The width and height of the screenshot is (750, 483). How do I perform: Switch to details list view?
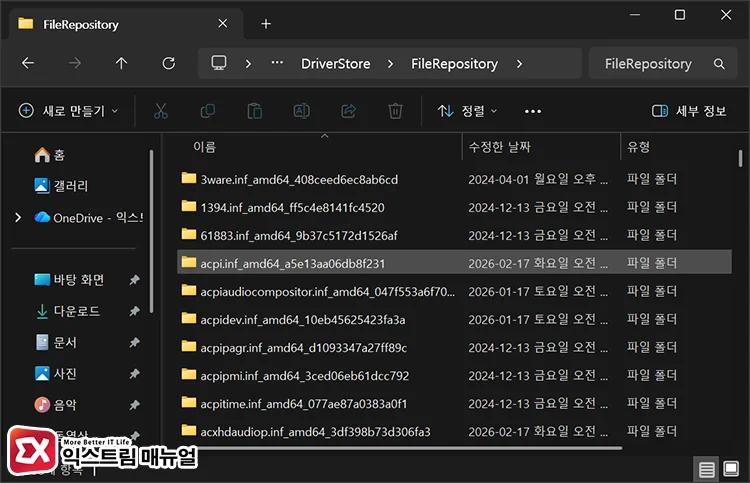coord(706,470)
